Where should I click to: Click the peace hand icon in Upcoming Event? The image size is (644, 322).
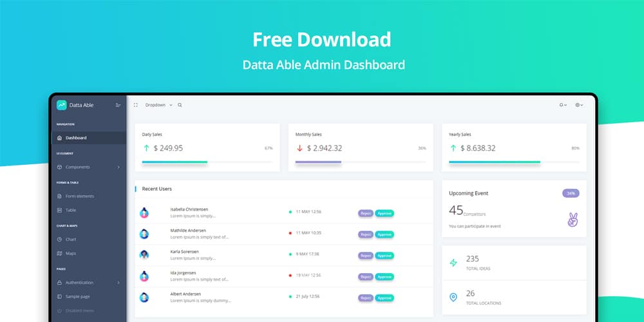(573, 220)
